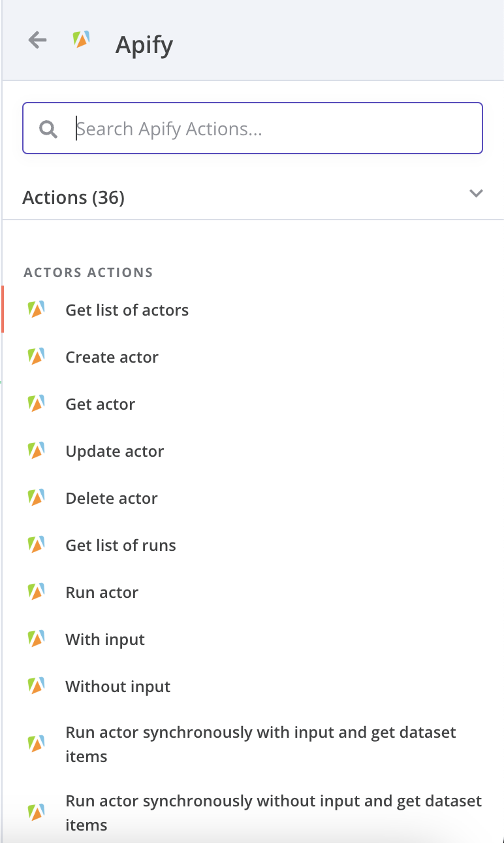Screen dimensions: 504x843
Task: Click inside Search Apify Actions field
Action: click(253, 128)
